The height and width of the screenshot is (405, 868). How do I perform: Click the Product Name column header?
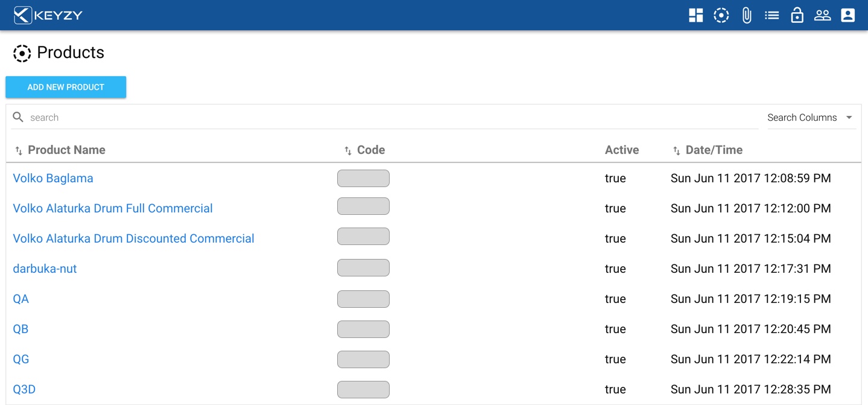pyautogui.click(x=66, y=150)
